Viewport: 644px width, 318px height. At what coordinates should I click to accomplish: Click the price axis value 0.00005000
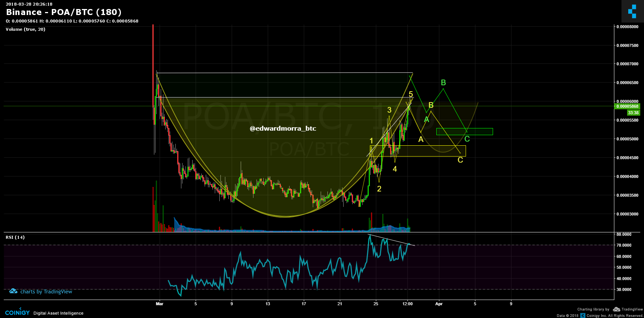[x=627, y=139]
